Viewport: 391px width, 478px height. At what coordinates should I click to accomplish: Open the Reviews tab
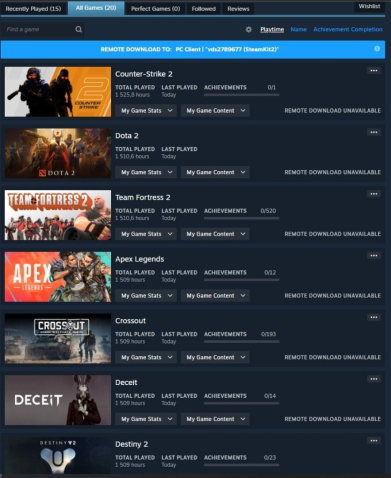238,9
